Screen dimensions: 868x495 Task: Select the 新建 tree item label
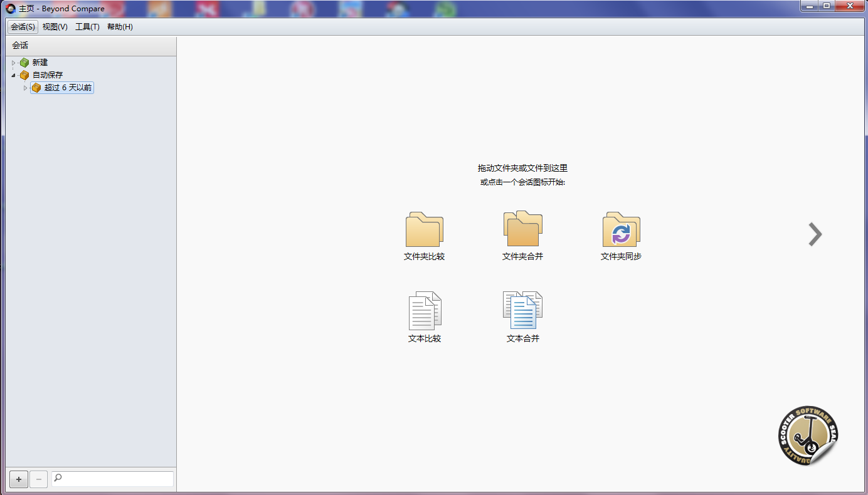(x=40, y=63)
